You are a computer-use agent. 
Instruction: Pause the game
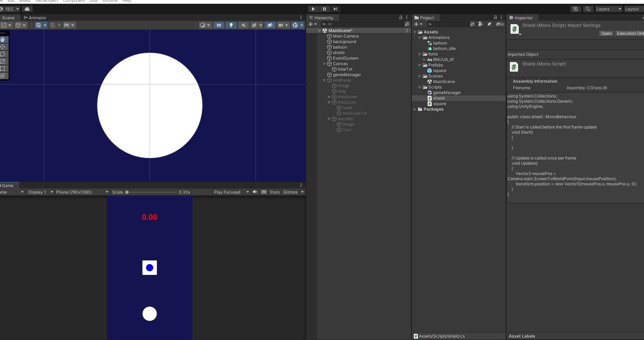(x=324, y=9)
